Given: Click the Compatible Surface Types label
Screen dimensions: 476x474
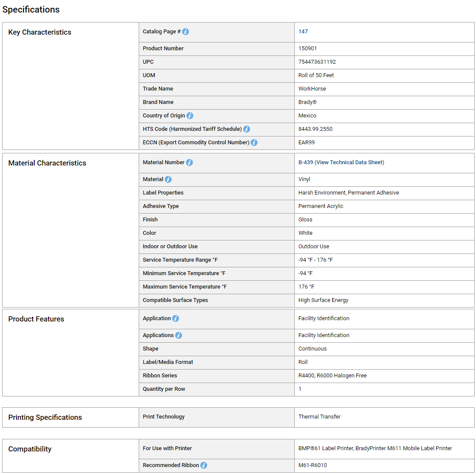Looking at the screenshot, I should coord(175,300).
